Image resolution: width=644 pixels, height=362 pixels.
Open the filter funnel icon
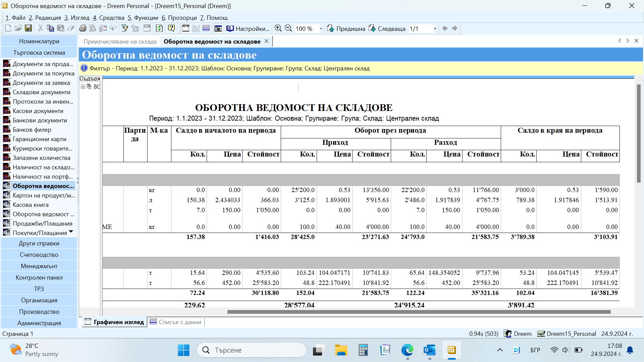pos(125,28)
